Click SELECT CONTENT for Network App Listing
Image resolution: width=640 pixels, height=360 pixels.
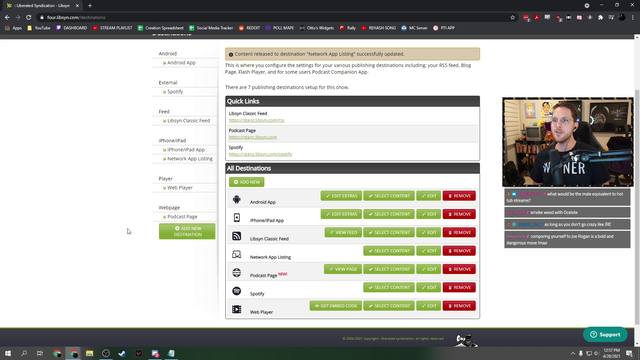[389, 251]
